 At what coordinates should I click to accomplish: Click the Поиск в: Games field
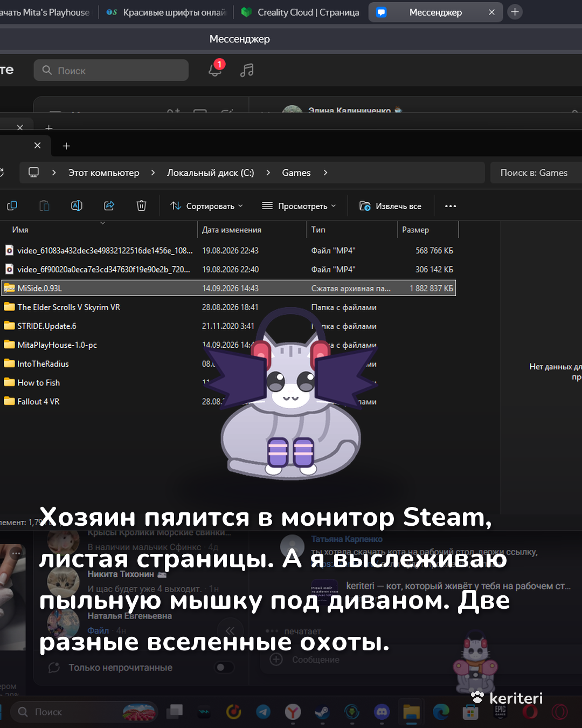pyautogui.click(x=536, y=173)
